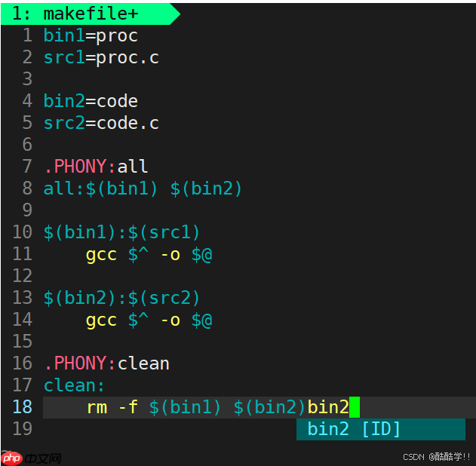Click the $(bin2):$(src2) rule line
This screenshot has width=476, height=466.
[121, 298]
